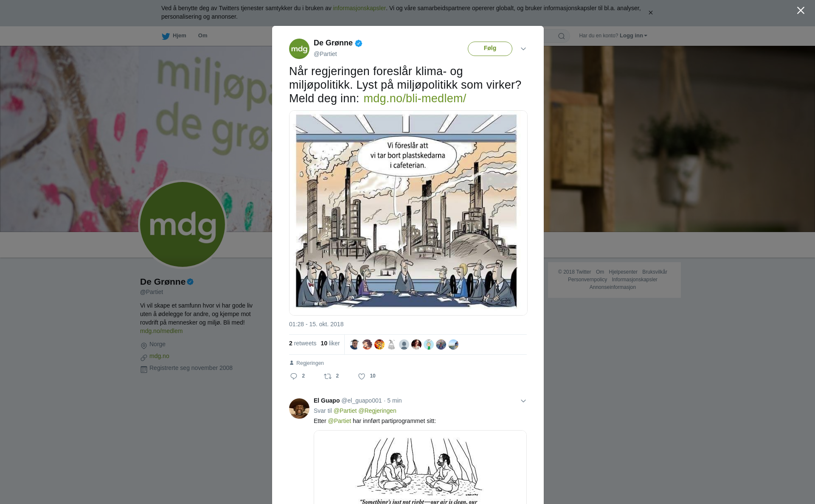This screenshot has width=815, height=504.
Task: Open De Grønne mdg avatar in tweet
Action: pos(299,49)
